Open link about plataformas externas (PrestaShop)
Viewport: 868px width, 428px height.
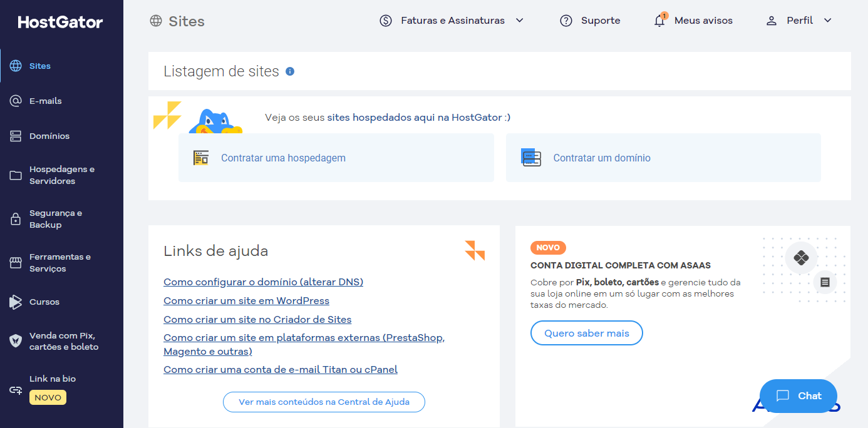(304, 345)
